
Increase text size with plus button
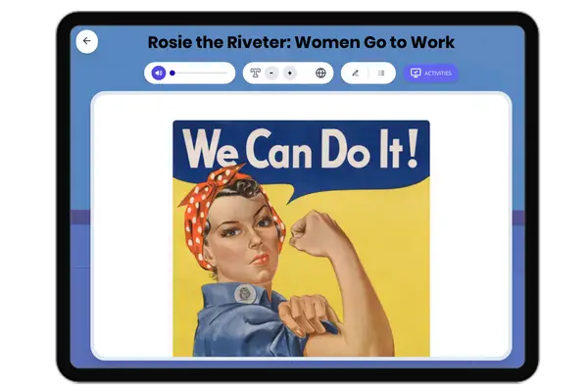point(290,73)
